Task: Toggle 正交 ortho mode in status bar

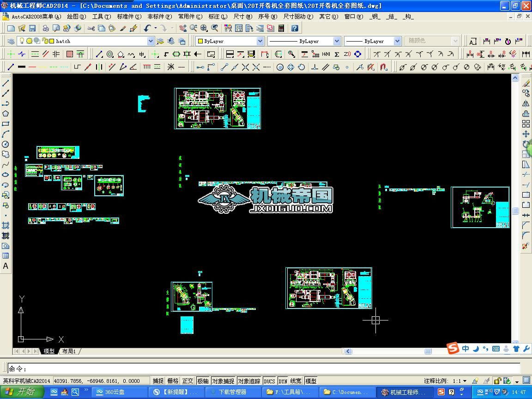Action: (x=187, y=381)
